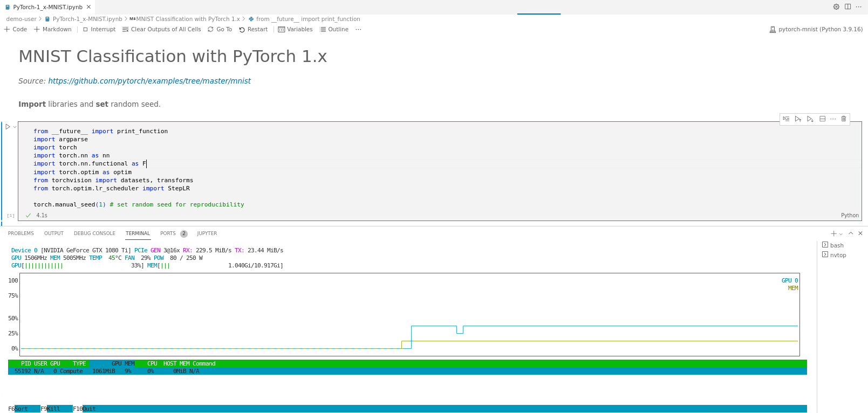This screenshot has width=868, height=413.
Task: Open notebook settings gear icon
Action: 836,7
